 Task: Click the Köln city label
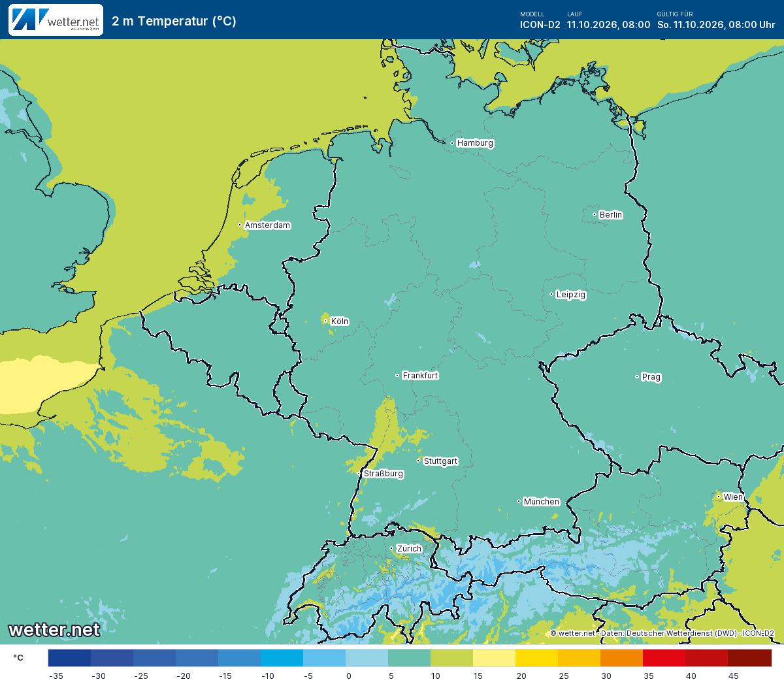click(x=340, y=321)
